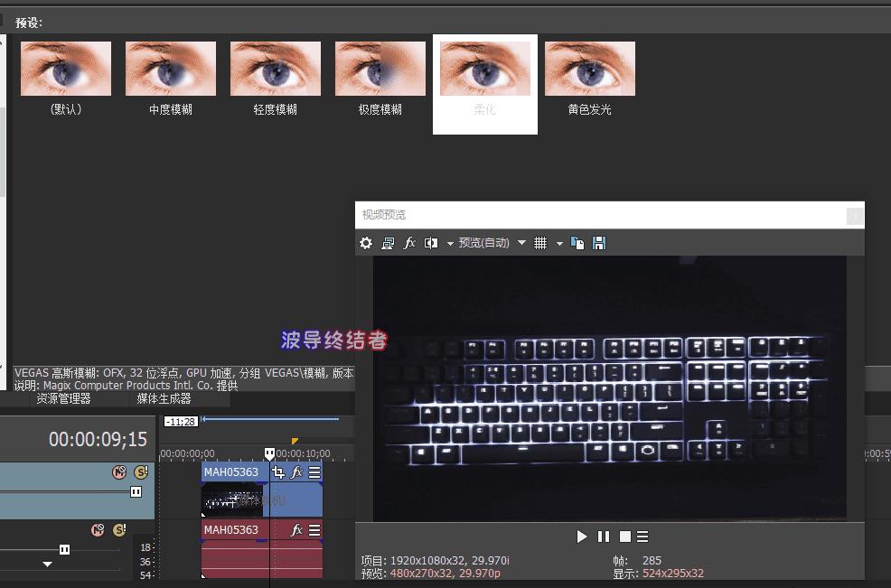Screen dimensions: 891x588
Task: Open preview quality 预览(自动) dropdown
Action: [492, 243]
